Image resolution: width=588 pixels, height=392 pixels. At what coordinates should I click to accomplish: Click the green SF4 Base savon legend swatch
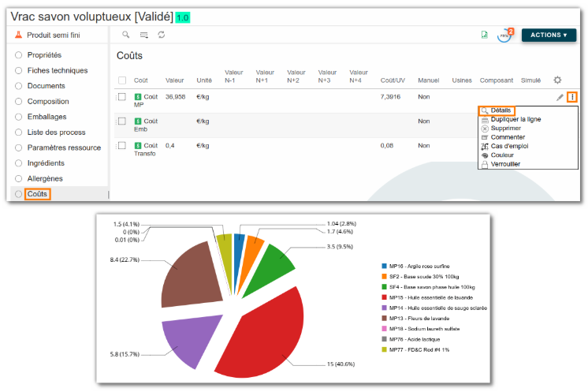(x=384, y=287)
